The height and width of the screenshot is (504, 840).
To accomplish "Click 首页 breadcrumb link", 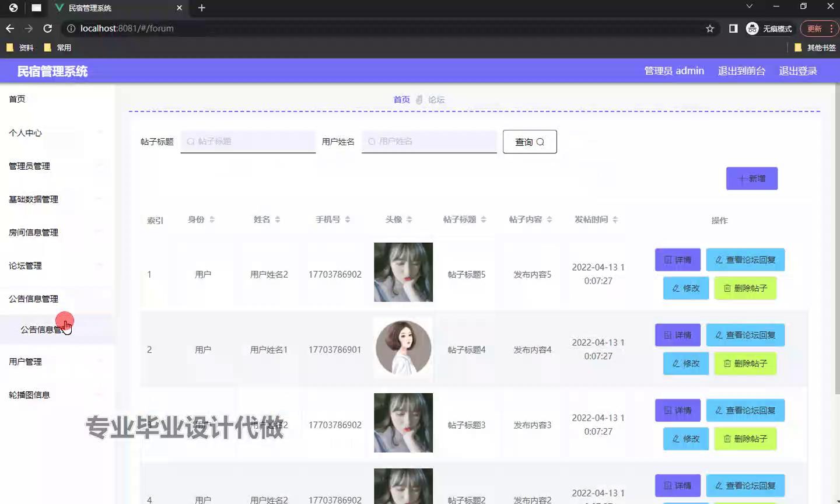I will click(x=401, y=100).
